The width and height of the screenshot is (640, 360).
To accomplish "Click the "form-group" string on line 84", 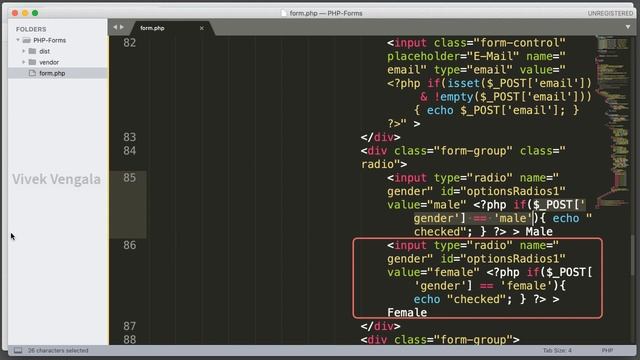I will point(476,151).
